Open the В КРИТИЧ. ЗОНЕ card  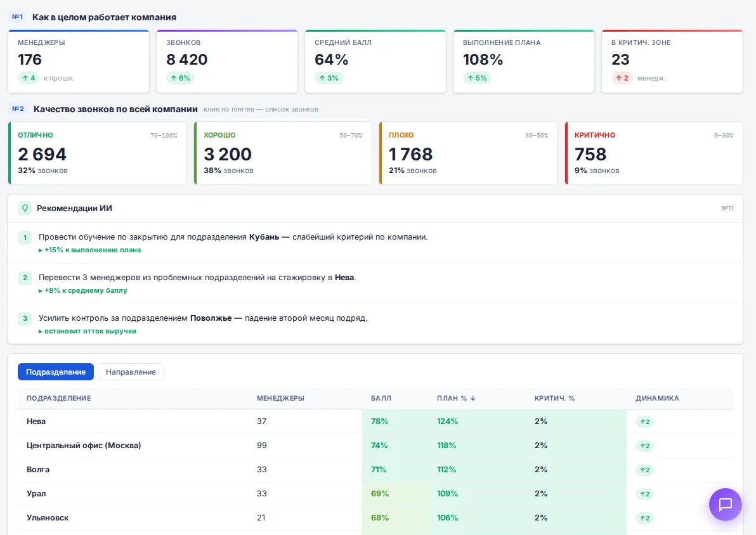coord(672,61)
